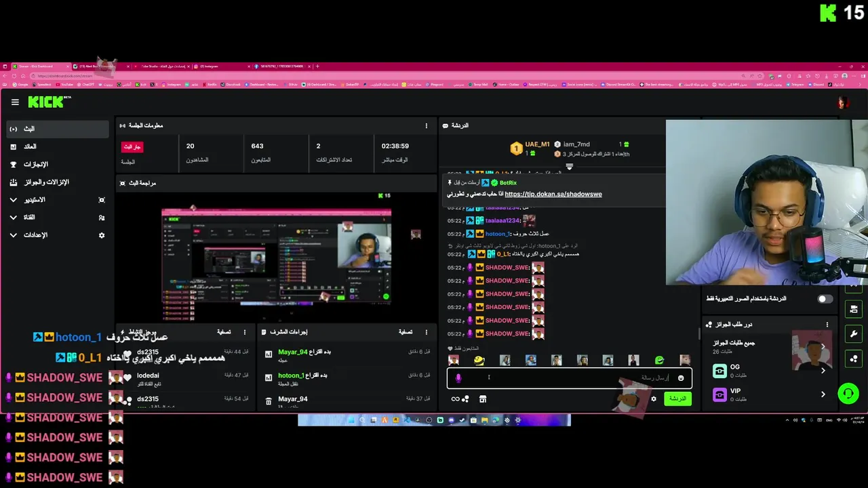Screen dimensions: 868x488
Task: Click the infinity icon below chat input
Action: click(x=455, y=399)
